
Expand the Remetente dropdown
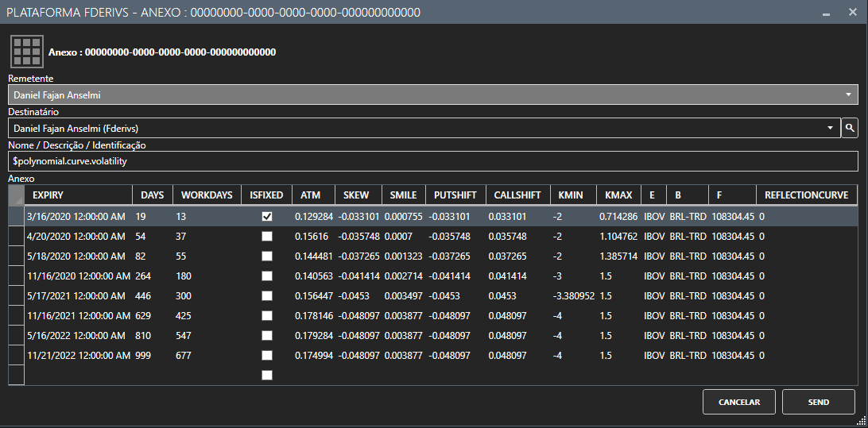point(850,94)
